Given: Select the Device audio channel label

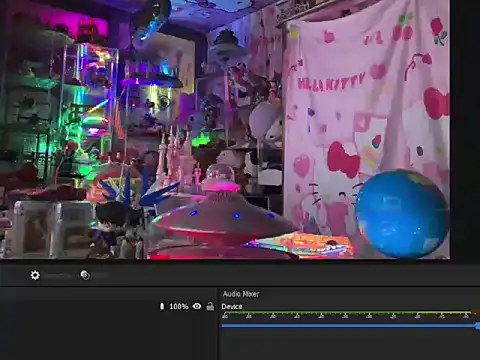Looking at the screenshot, I should tap(232, 306).
